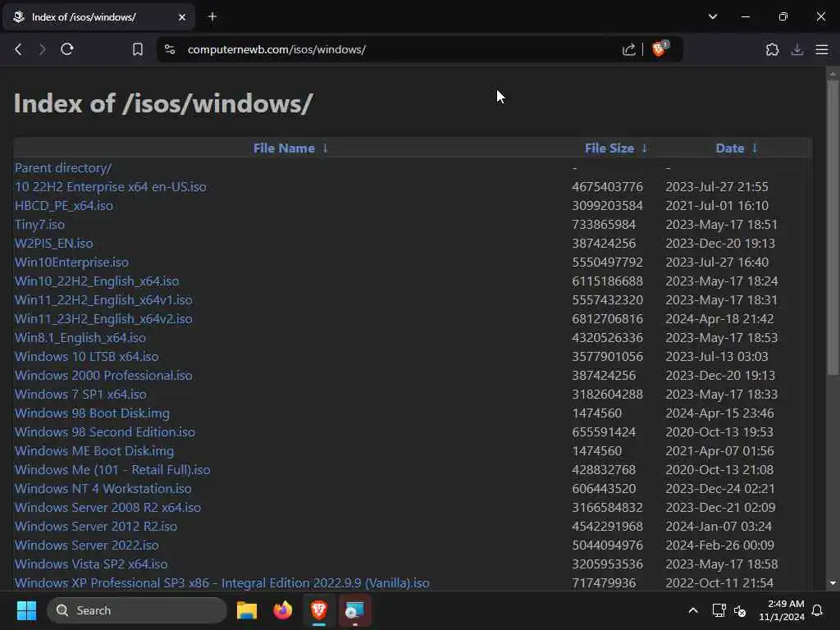This screenshot has width=840, height=630.
Task: Download Windows ME Boot Disk.img
Action: pos(94,451)
